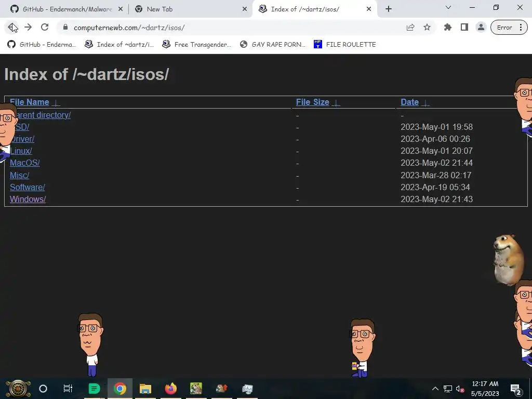Click the forward navigation arrow
This screenshot has width=532, height=399.
28,28
